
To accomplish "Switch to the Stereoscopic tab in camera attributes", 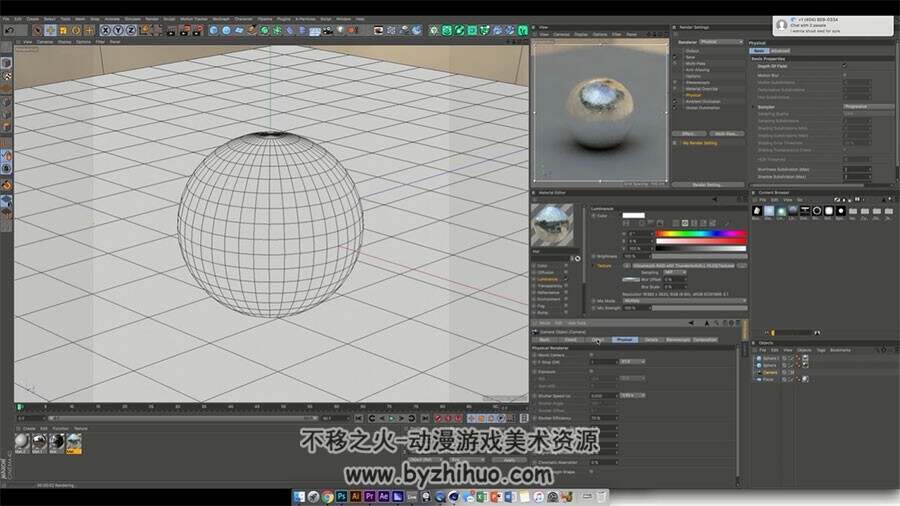I will pyautogui.click(x=678, y=340).
